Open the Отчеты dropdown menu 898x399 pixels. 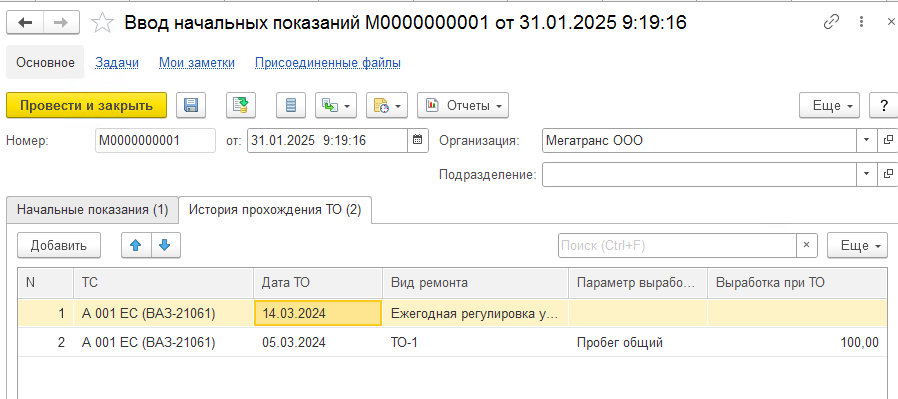(x=463, y=105)
